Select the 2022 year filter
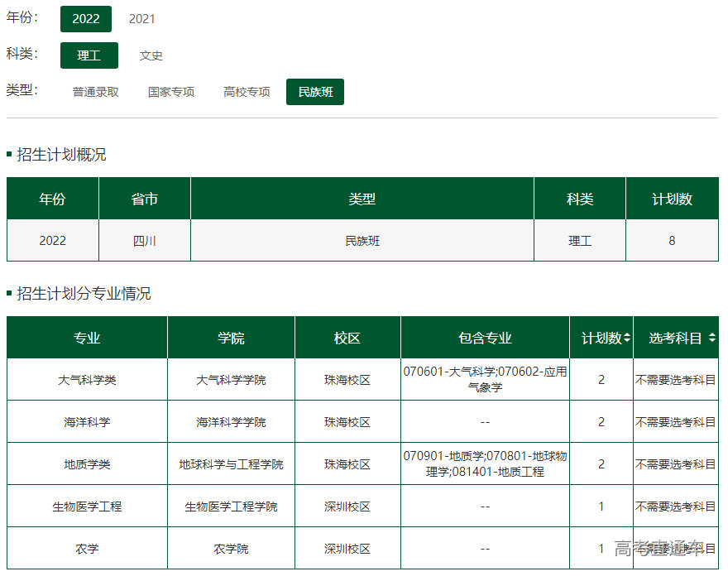Screen dimensions: 728x581 [x=86, y=18]
